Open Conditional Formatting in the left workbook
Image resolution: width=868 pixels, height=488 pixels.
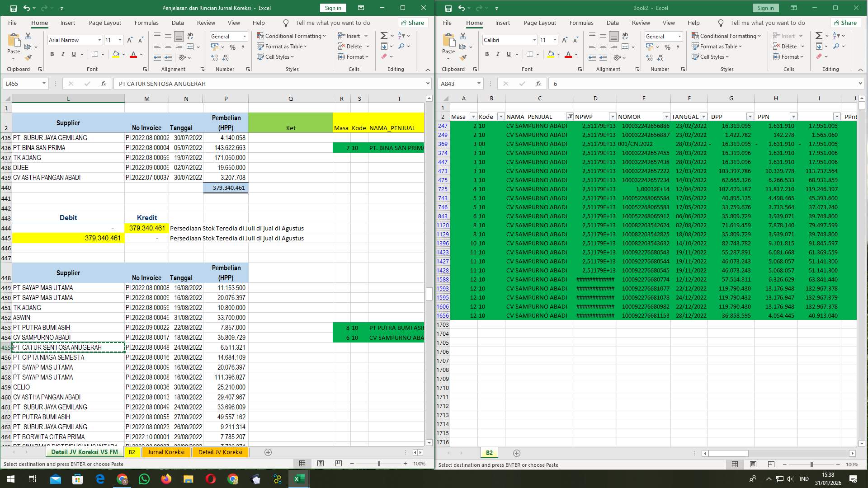click(x=292, y=36)
